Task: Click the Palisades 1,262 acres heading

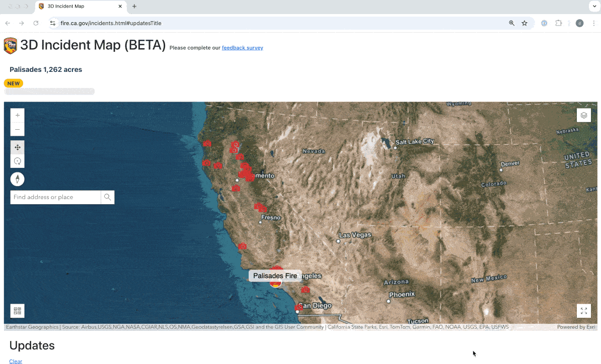Action: click(46, 70)
